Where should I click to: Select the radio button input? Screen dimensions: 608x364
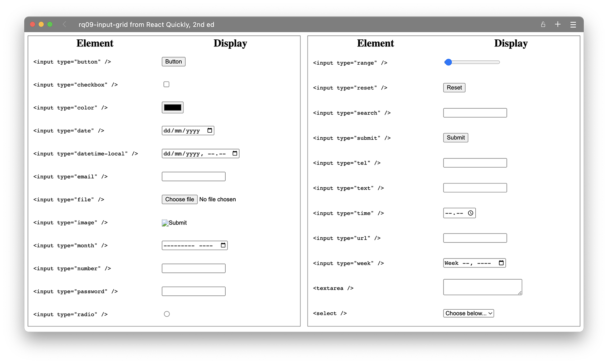pyautogui.click(x=167, y=314)
